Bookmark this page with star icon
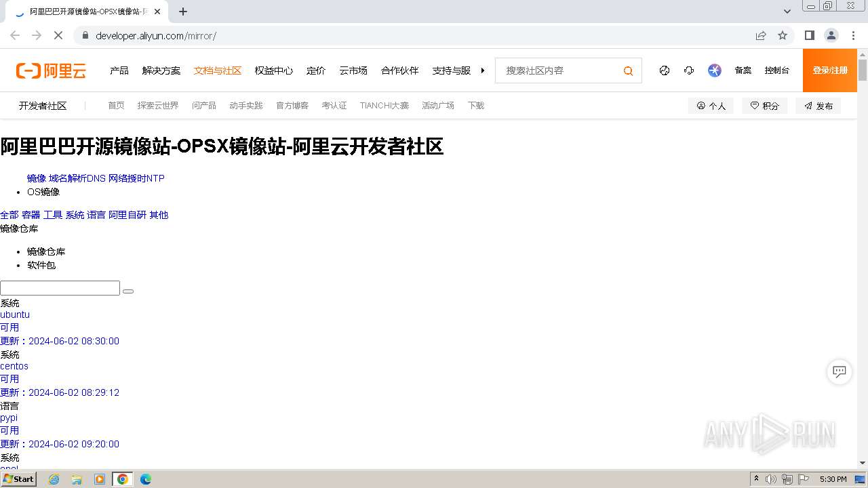The height and width of the screenshot is (488, 868). click(783, 35)
